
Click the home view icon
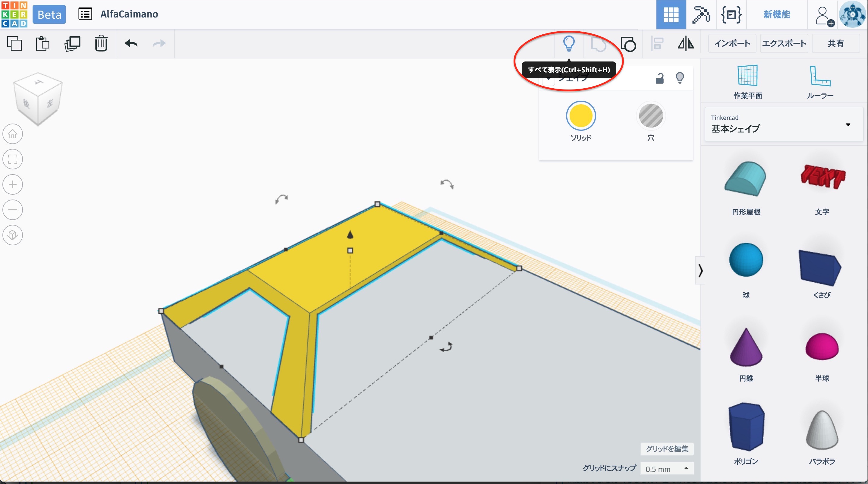click(13, 134)
